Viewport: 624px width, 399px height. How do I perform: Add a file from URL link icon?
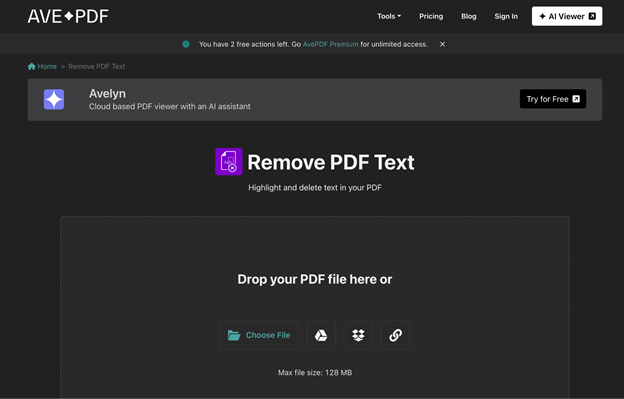(x=395, y=335)
